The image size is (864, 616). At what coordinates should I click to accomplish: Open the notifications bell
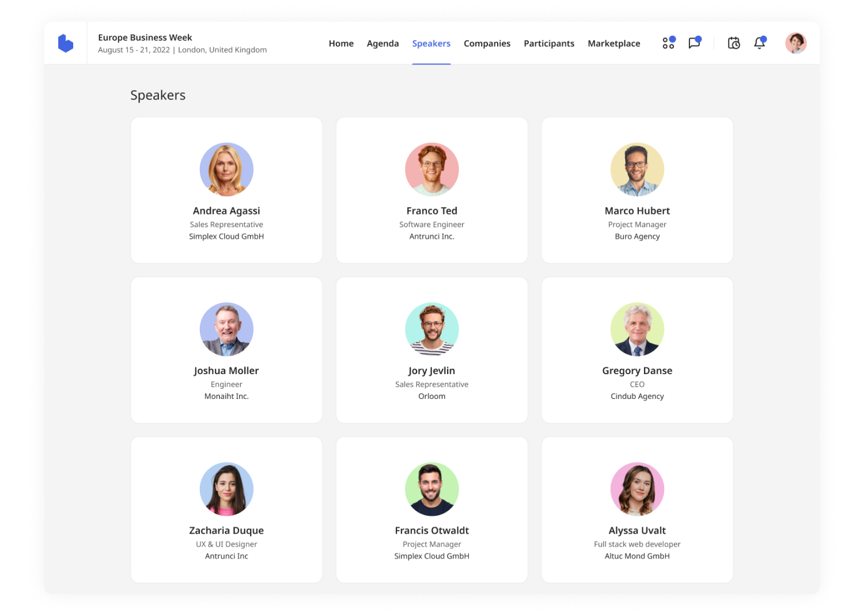point(760,43)
